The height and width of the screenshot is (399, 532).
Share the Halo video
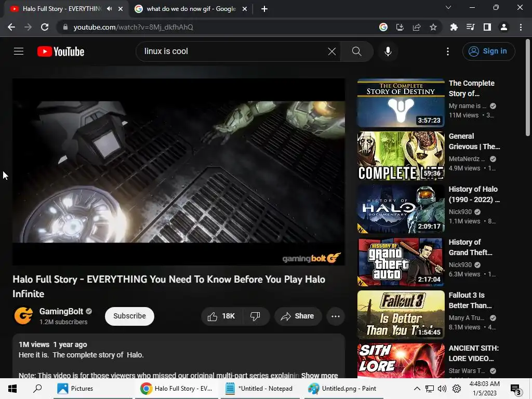[298, 316]
